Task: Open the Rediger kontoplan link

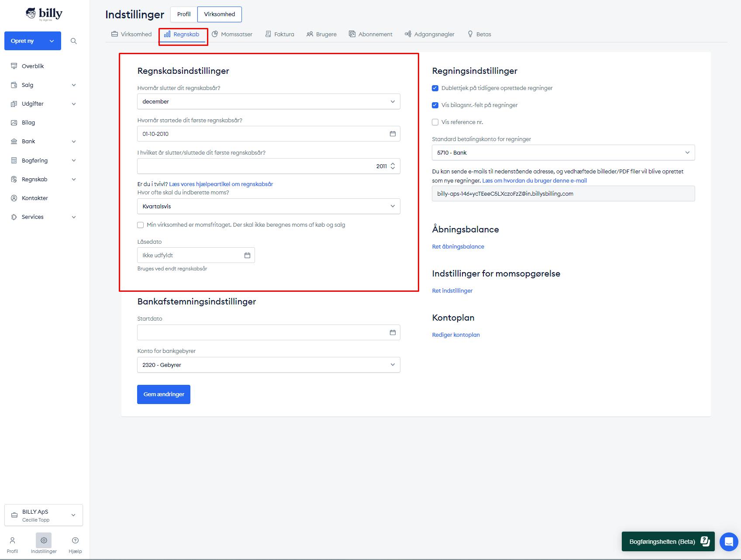Action: pyautogui.click(x=456, y=335)
